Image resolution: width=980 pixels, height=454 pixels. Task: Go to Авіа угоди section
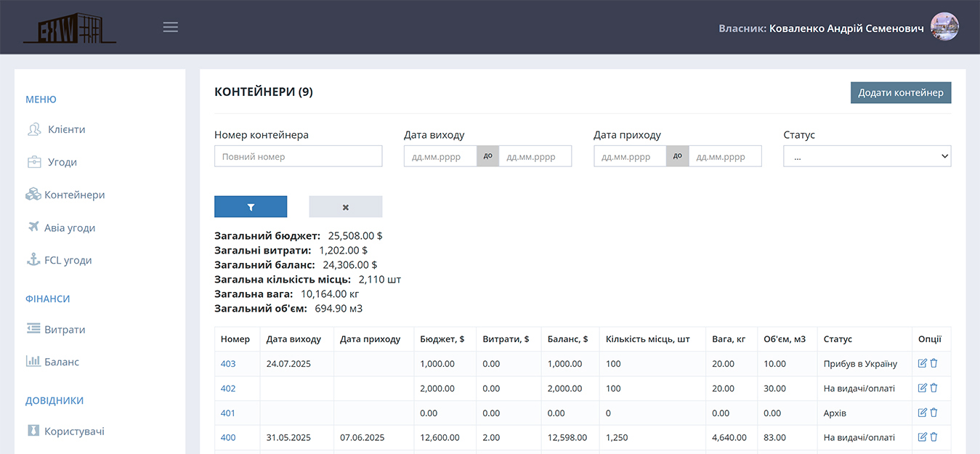69,227
